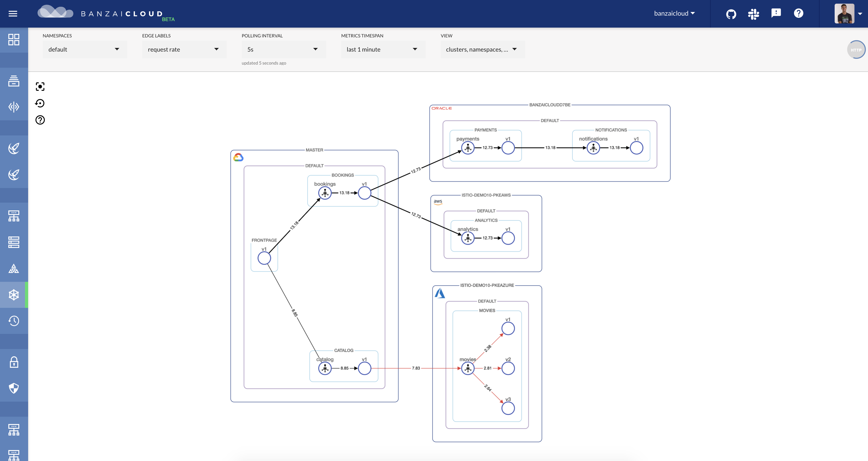Click the ISTIO-DEMO10-PKEAWS cluster title
This screenshot has height=461, width=868.
(x=486, y=195)
